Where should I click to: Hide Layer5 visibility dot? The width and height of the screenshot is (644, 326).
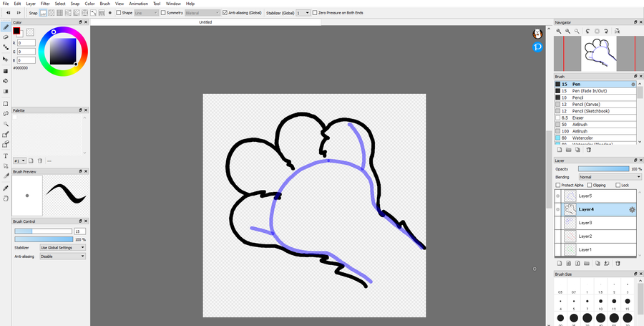tap(557, 196)
